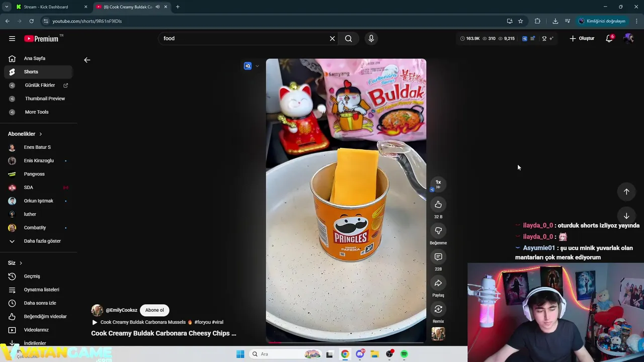
Task: Bookmark this page with the star
Action: click(x=521, y=21)
